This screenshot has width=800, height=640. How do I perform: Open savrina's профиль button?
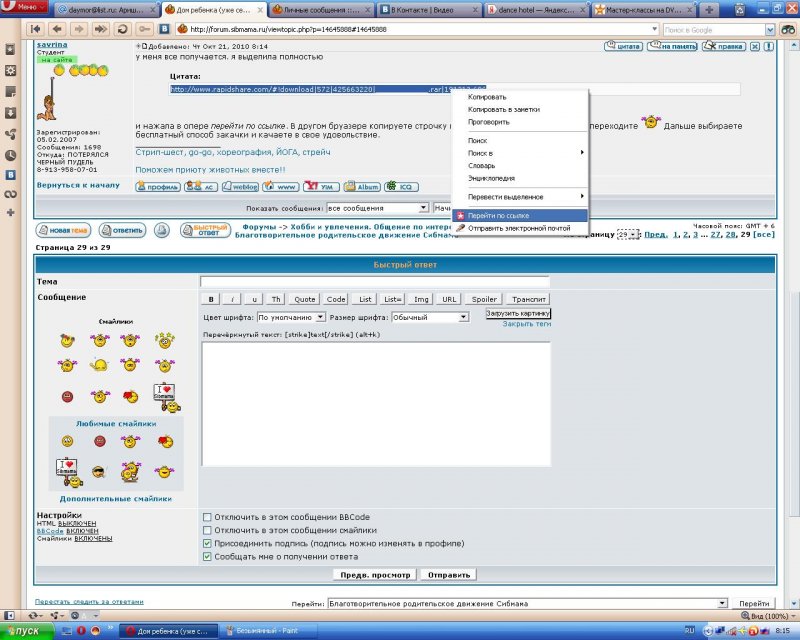point(158,187)
